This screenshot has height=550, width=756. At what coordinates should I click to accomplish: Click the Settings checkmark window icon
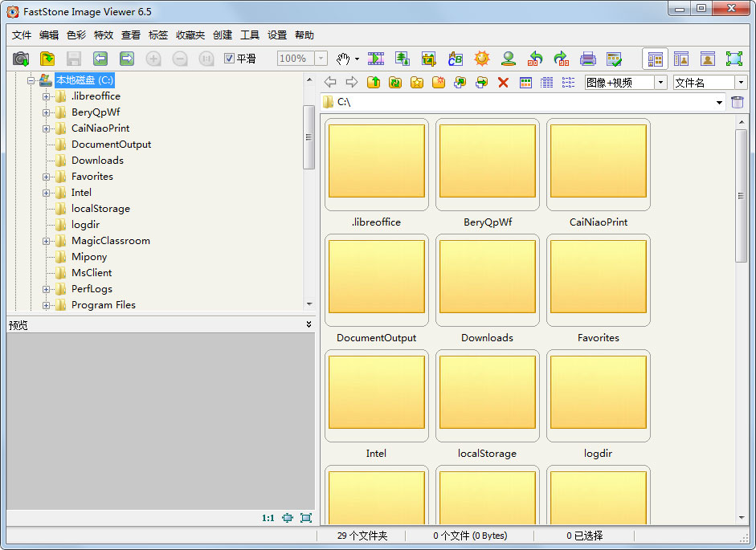[x=615, y=59]
